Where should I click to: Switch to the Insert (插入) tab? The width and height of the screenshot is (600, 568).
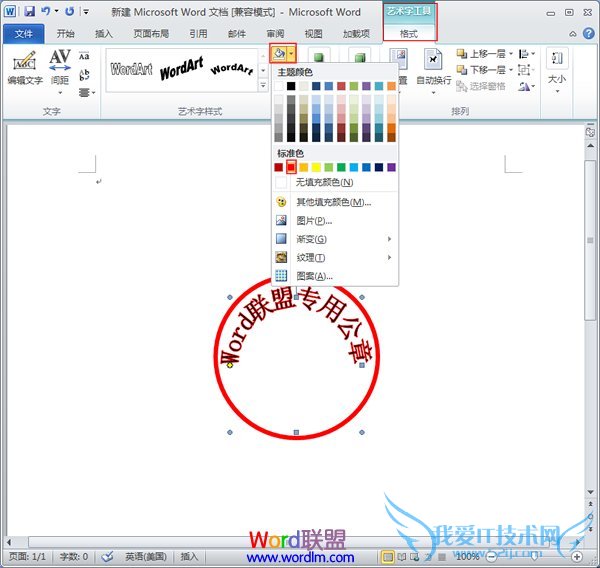coord(104,34)
